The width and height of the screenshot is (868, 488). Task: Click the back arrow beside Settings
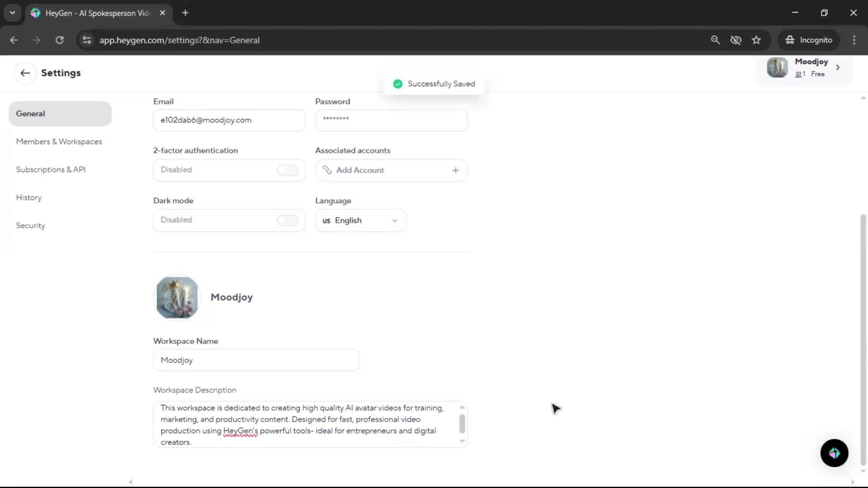click(x=25, y=73)
